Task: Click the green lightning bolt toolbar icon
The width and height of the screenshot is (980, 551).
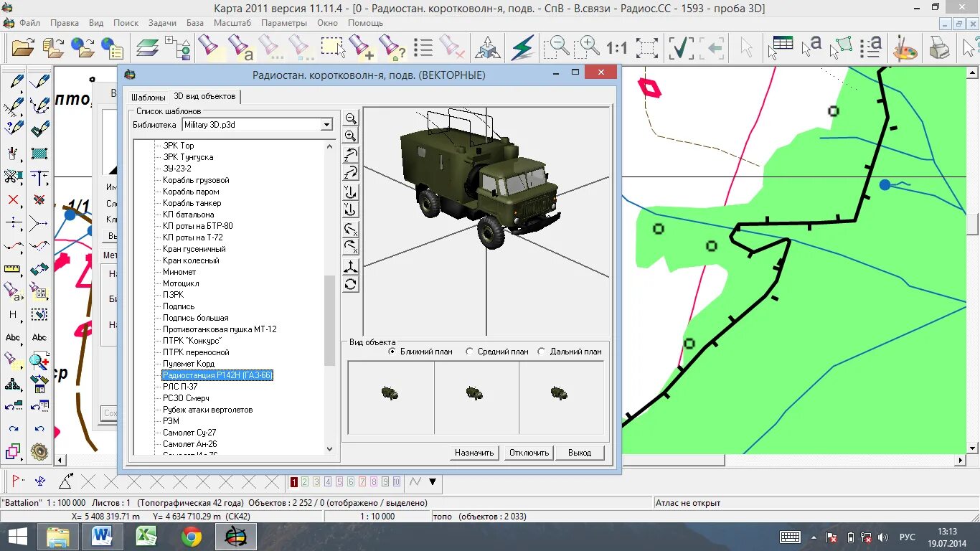Action: pos(523,48)
